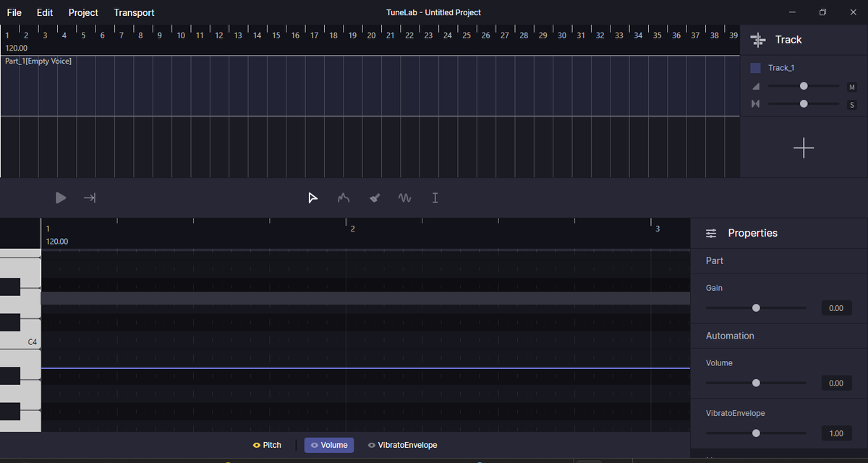Click the Track panel header icon
Screen dimensions: 868x463
tap(757, 40)
